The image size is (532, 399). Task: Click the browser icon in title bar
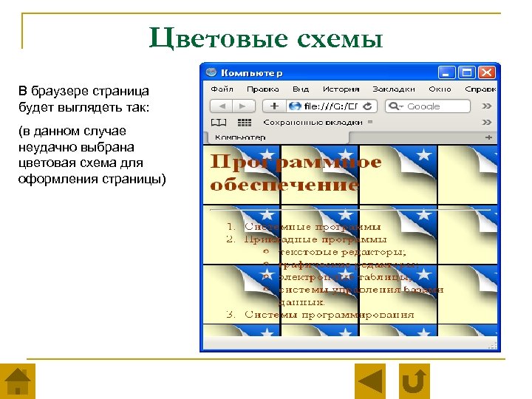click(x=211, y=72)
